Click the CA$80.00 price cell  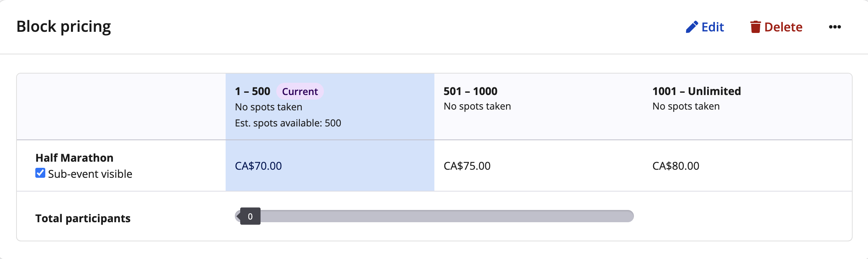tap(676, 166)
